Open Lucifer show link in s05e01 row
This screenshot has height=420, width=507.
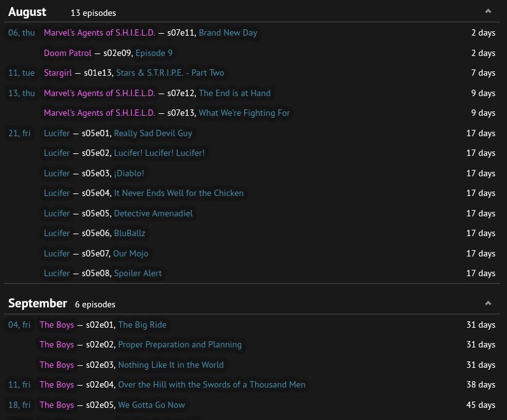(57, 133)
